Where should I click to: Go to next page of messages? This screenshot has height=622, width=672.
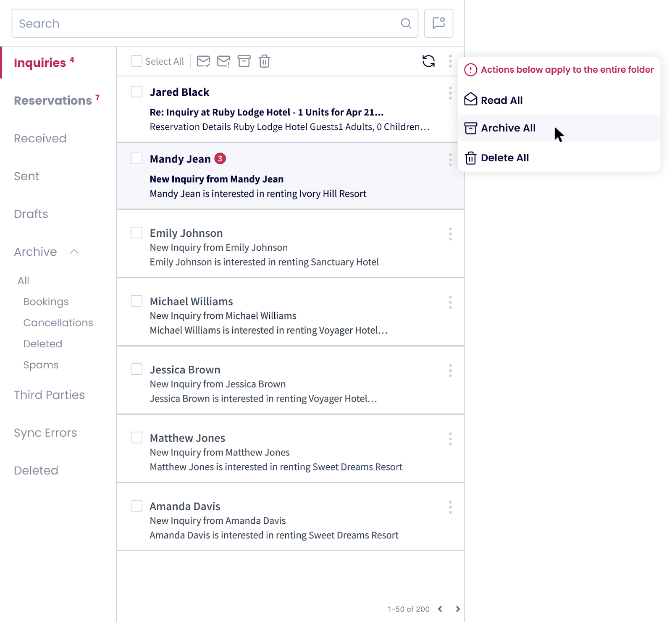point(458,609)
